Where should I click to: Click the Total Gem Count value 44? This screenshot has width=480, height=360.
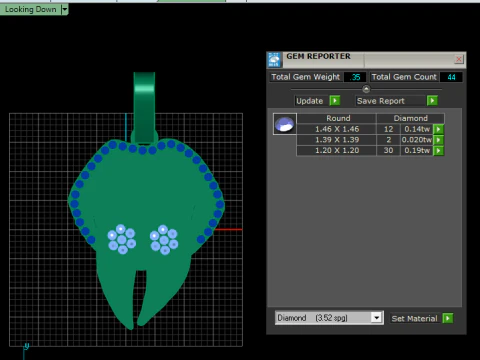pos(451,77)
